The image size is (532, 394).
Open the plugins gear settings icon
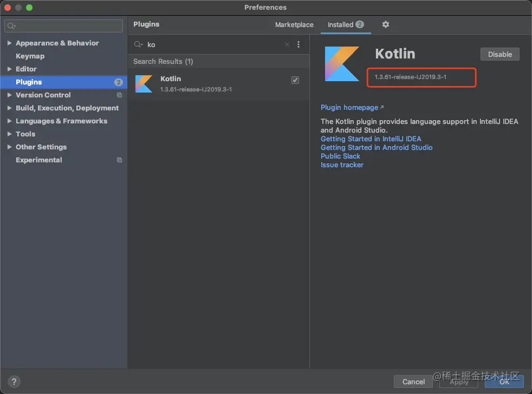click(x=385, y=24)
